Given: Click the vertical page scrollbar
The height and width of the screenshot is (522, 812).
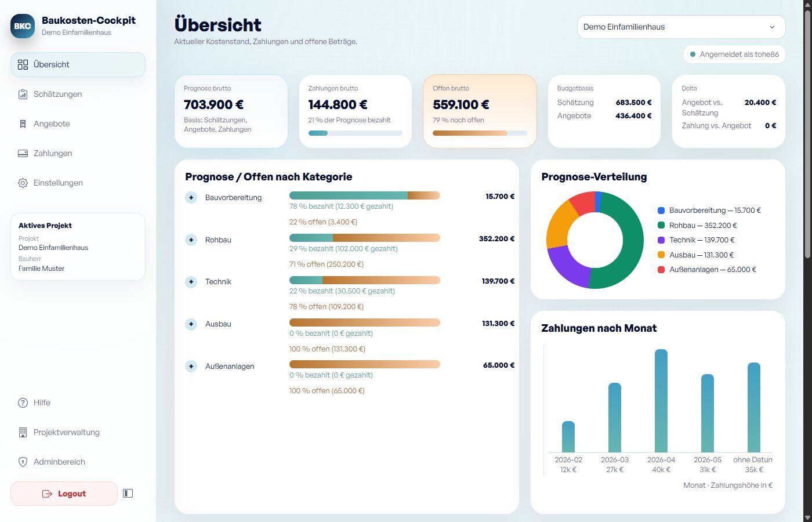Looking at the screenshot, I should (x=807, y=133).
